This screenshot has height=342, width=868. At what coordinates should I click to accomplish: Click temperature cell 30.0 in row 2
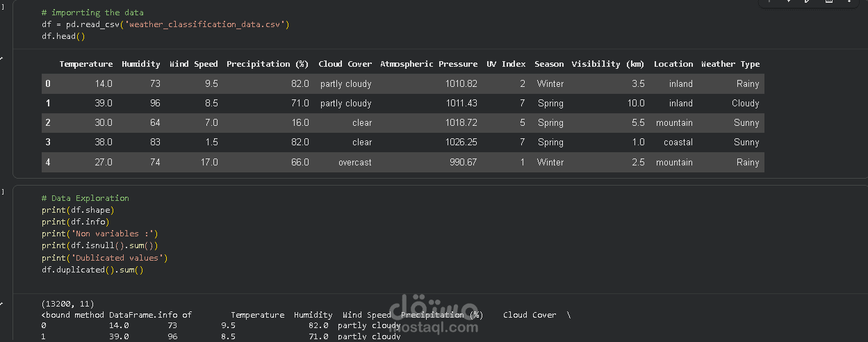click(104, 122)
